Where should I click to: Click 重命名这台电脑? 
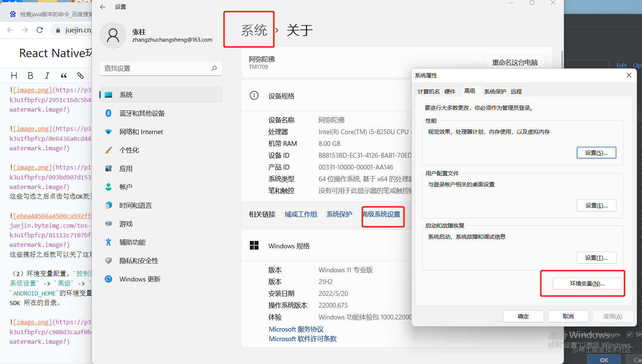(515, 62)
